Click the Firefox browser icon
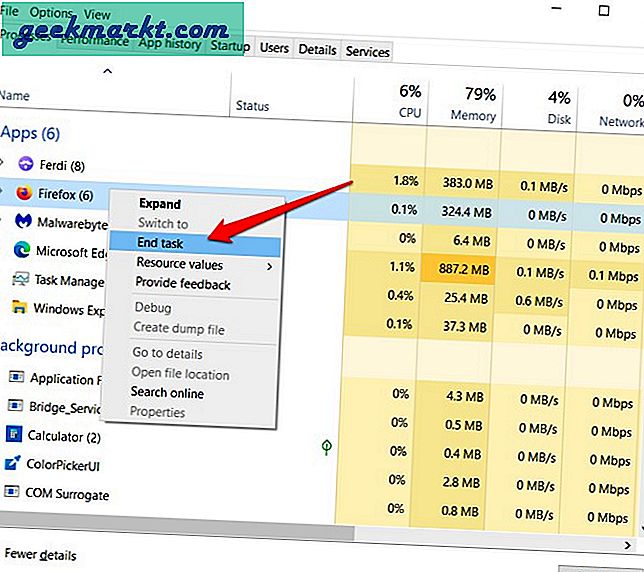 (24, 193)
